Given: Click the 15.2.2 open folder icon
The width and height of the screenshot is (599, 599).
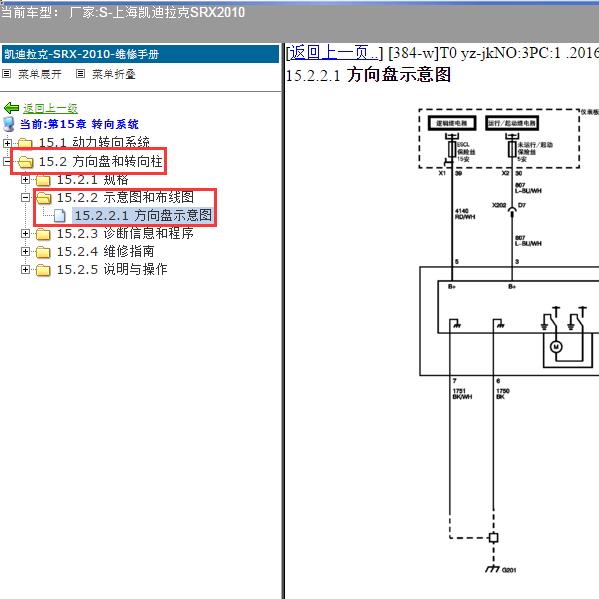Looking at the screenshot, I should coord(44,198).
